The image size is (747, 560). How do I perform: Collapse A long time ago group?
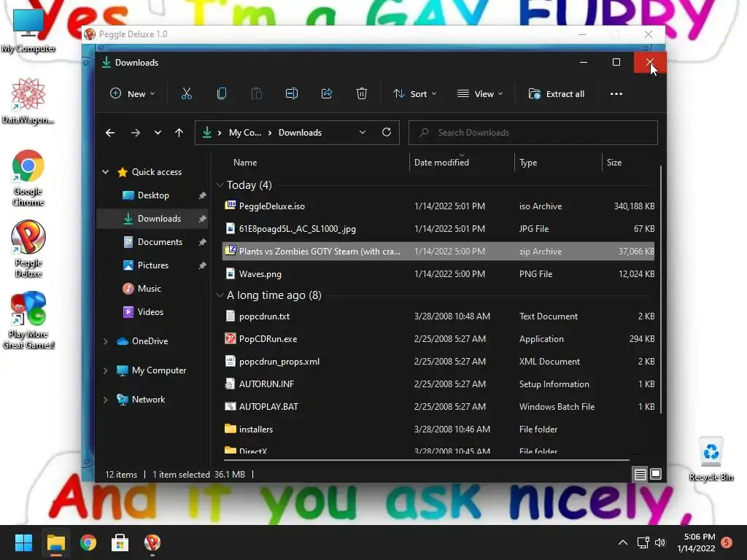(x=220, y=295)
